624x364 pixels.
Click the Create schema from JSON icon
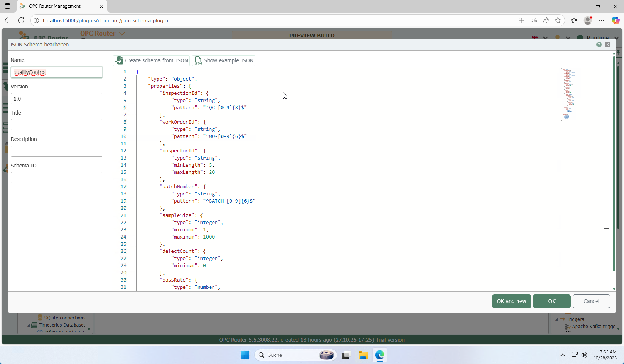[120, 60]
